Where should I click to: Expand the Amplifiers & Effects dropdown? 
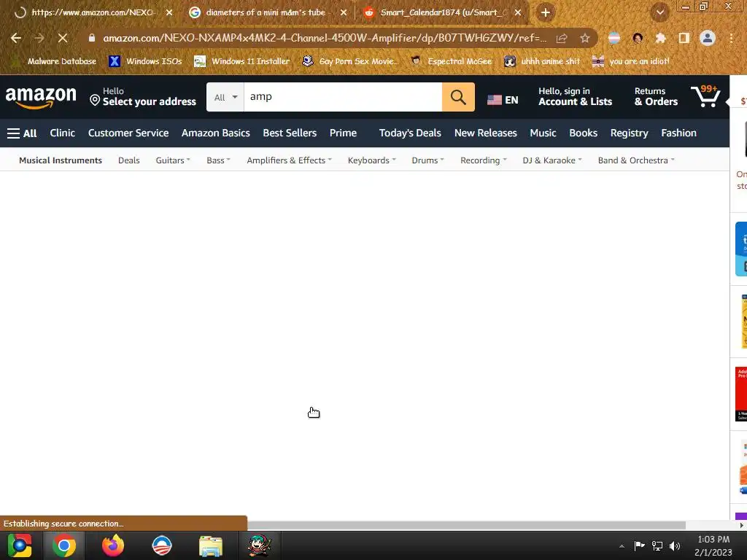click(289, 160)
